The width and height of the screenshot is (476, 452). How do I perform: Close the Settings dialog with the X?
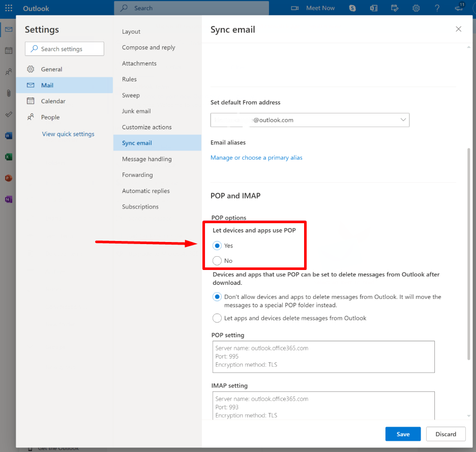click(x=458, y=29)
